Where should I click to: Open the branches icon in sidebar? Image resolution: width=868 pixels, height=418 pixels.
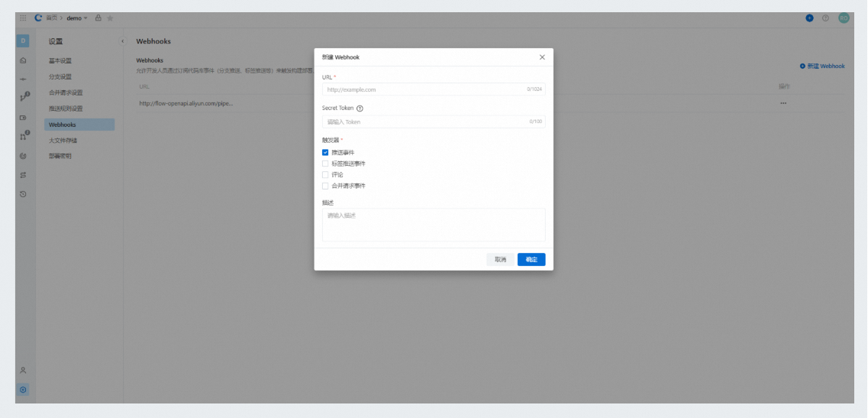(x=24, y=98)
